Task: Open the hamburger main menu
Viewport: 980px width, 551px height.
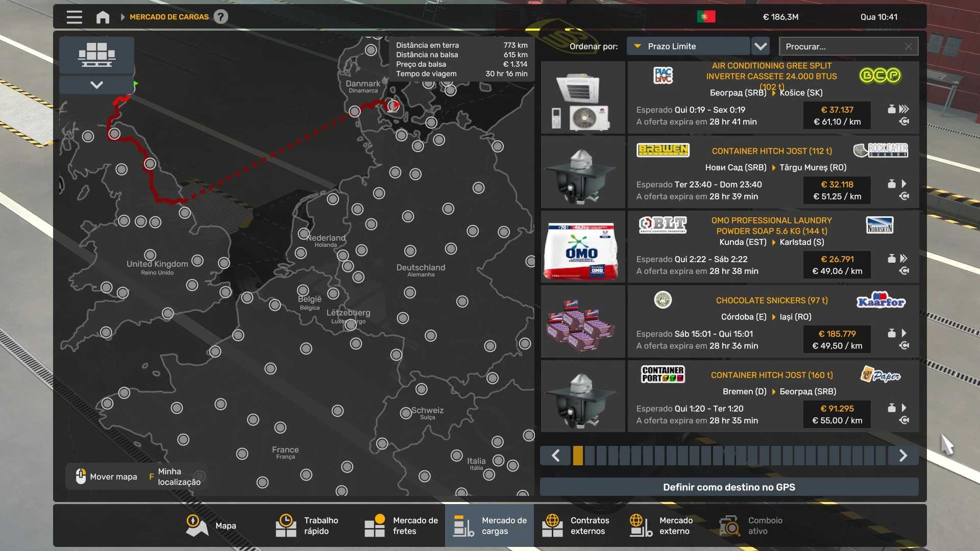Action: [74, 17]
